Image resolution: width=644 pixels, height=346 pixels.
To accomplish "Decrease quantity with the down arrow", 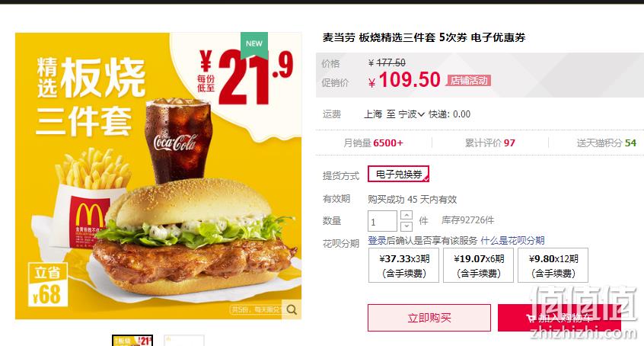I will pyautogui.click(x=406, y=226).
